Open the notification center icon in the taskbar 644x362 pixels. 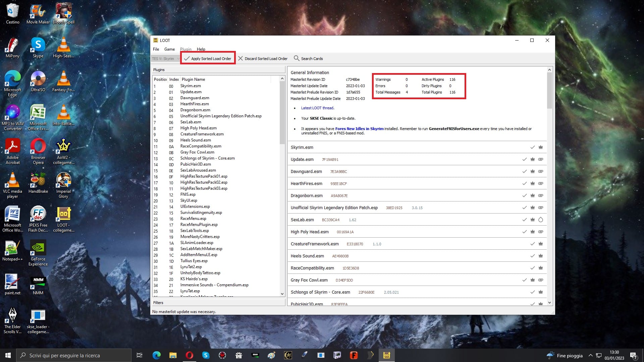coord(633,355)
